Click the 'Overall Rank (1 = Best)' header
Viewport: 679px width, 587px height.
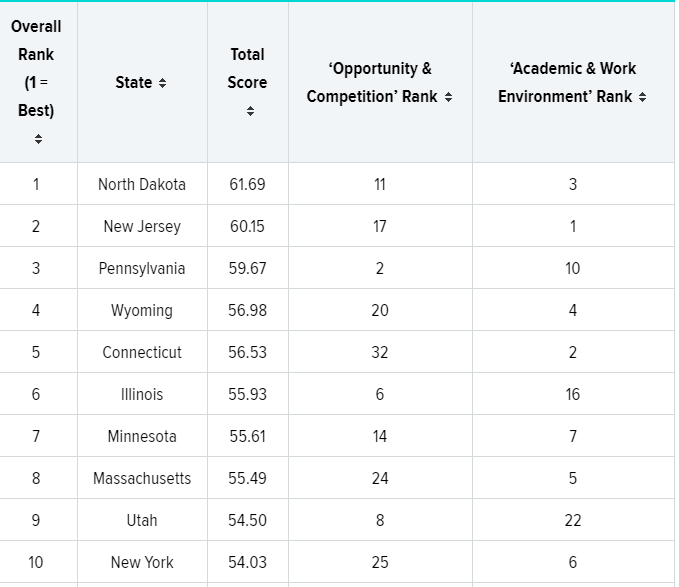click(37, 68)
